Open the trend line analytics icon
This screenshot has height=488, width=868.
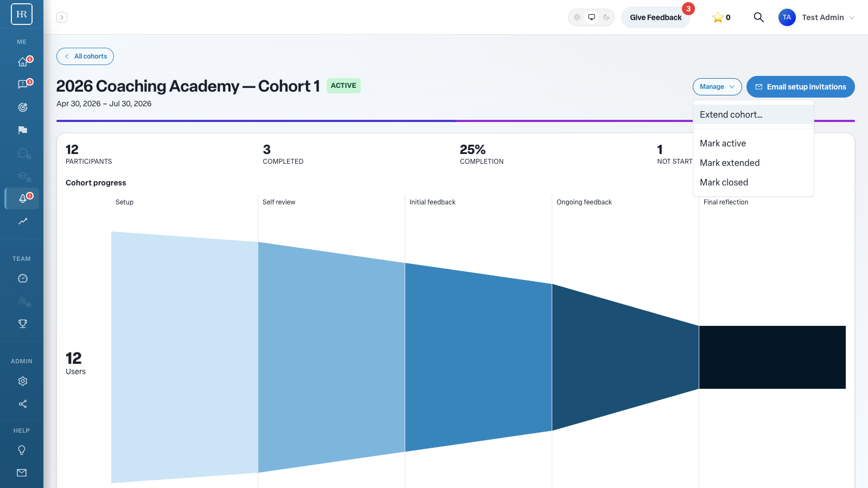(23, 221)
